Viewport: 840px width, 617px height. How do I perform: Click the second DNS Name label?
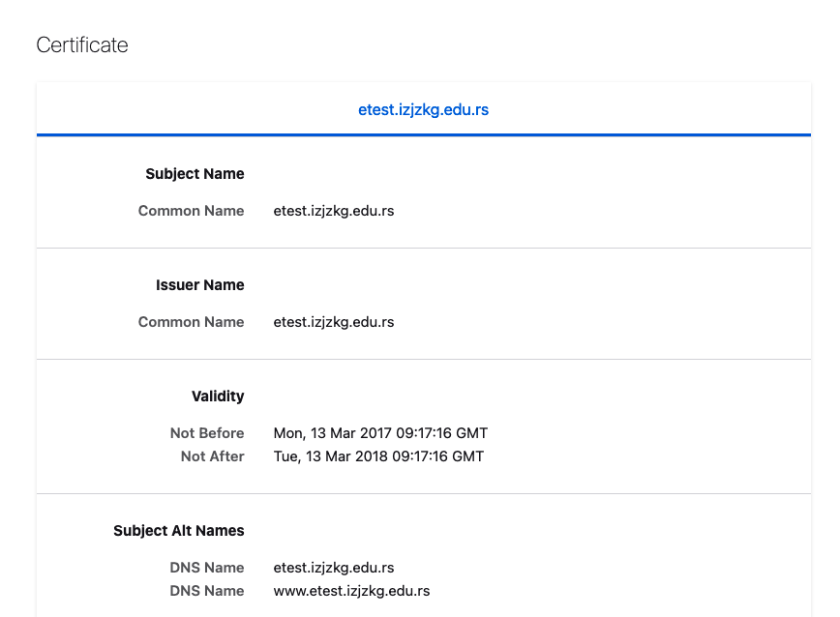(x=207, y=591)
